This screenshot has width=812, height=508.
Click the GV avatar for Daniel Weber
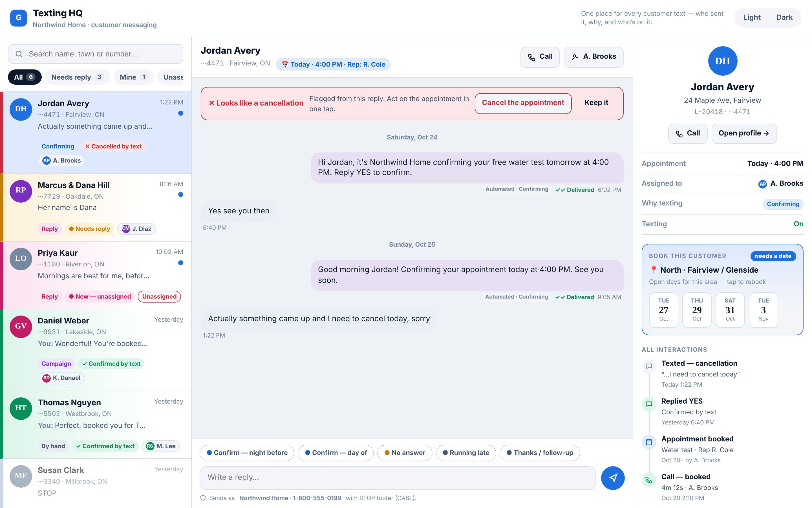[x=21, y=326]
